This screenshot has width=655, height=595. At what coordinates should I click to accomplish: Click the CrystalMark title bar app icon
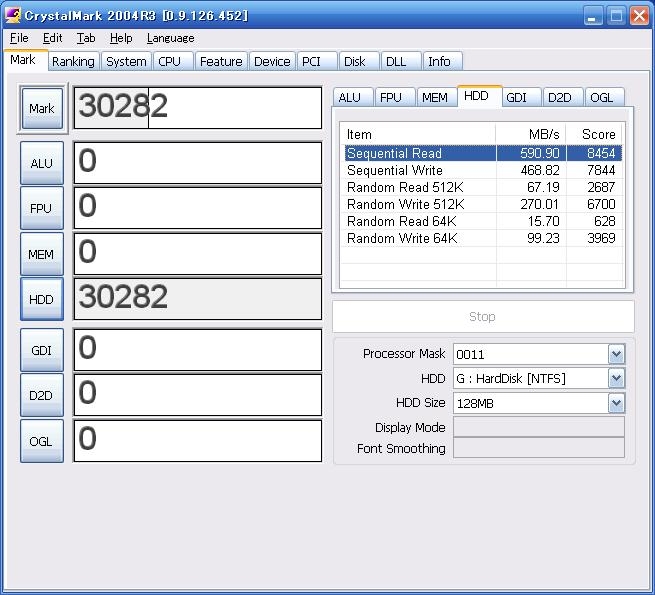pos(13,15)
